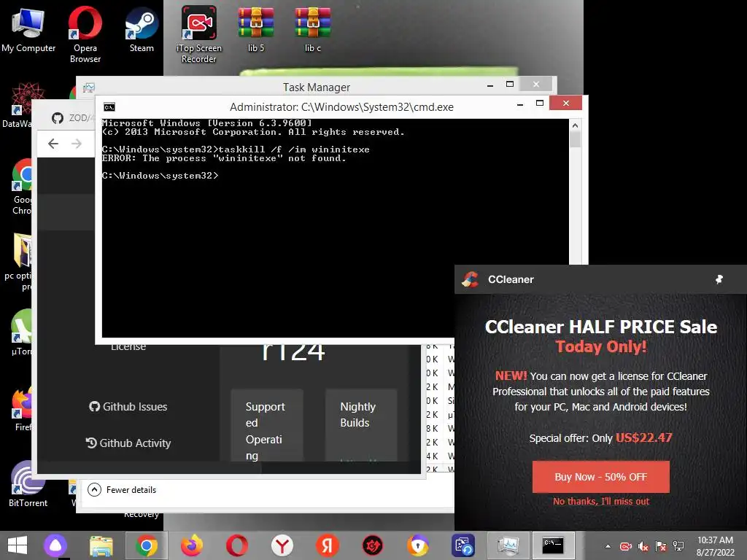
Task: Open the lib 5 archive
Action: (x=256, y=29)
